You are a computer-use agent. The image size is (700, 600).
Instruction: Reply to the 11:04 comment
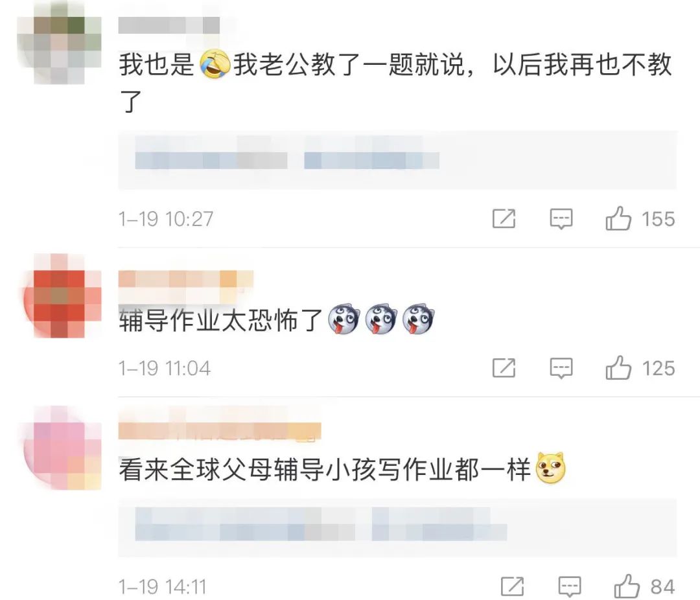pos(561,368)
